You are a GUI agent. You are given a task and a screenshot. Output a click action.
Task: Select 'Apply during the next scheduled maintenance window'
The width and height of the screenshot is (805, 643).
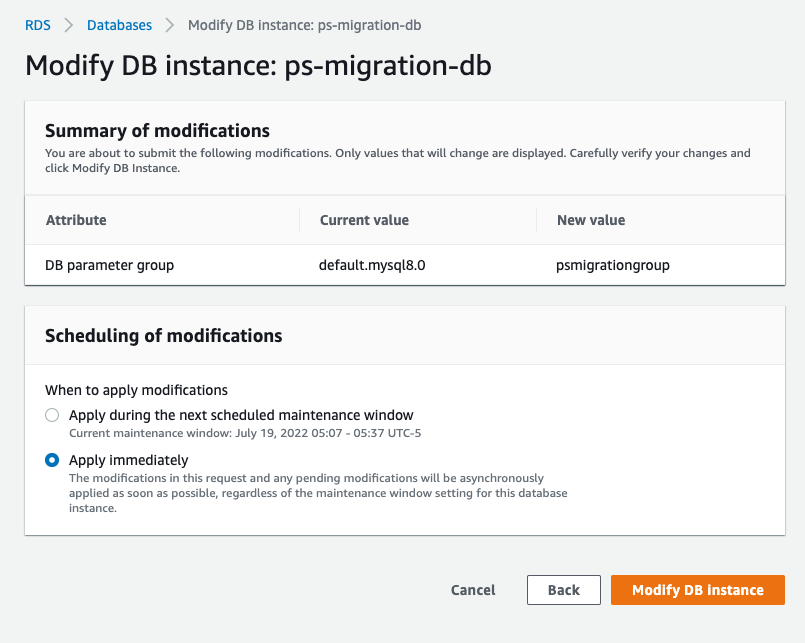[x=51, y=414]
